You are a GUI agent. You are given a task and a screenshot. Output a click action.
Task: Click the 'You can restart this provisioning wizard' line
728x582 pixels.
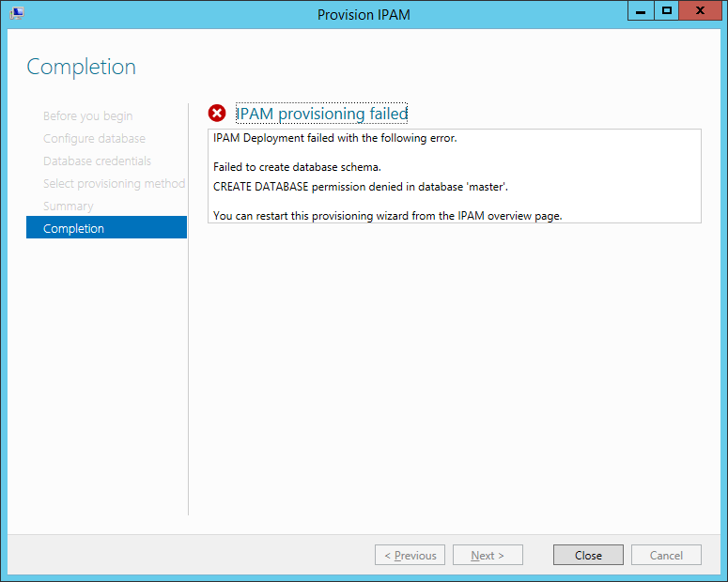[388, 216]
